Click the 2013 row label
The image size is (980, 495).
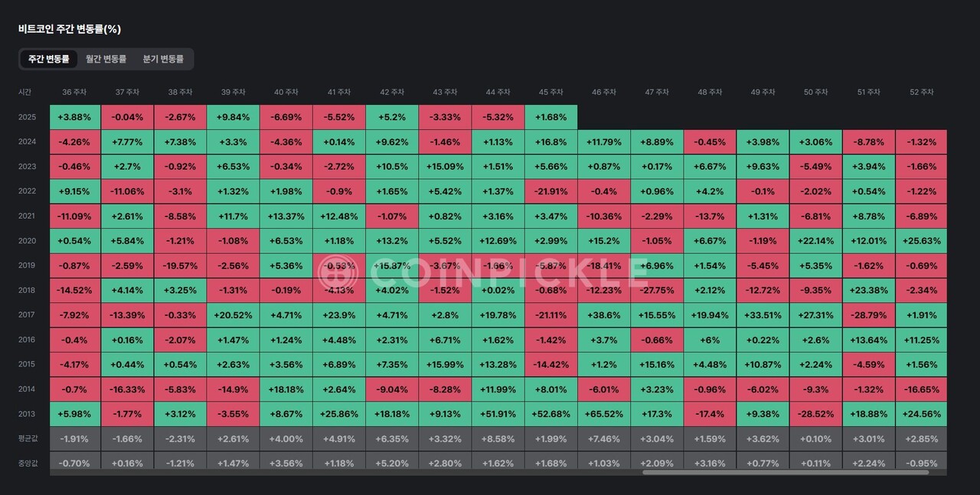pyautogui.click(x=27, y=414)
